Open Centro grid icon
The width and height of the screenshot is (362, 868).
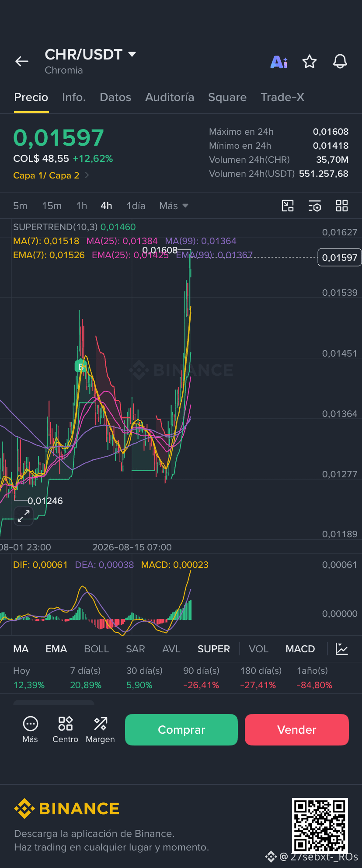(x=65, y=730)
